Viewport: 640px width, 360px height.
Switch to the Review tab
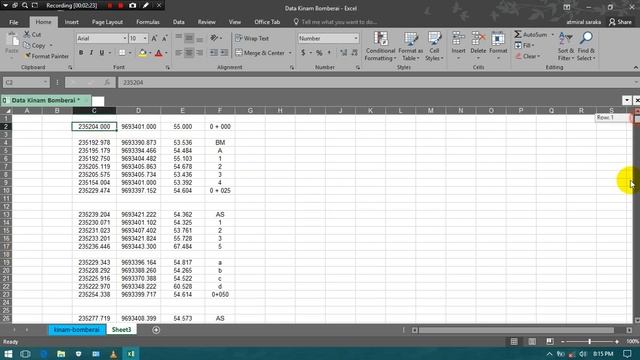[207, 22]
